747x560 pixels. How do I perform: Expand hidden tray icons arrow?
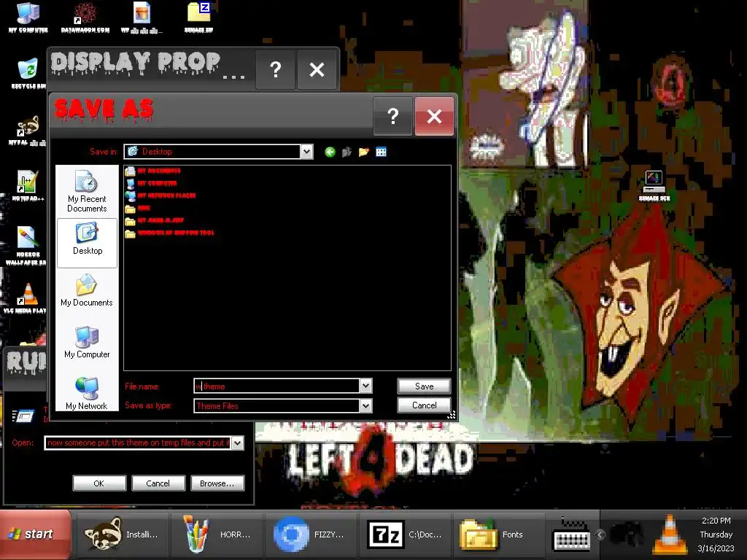(x=600, y=534)
